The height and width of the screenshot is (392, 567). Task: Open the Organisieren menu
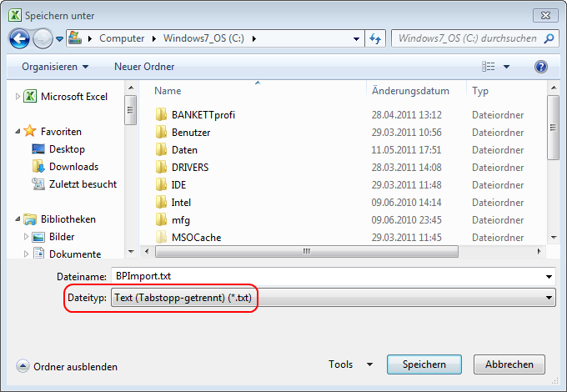(x=54, y=67)
